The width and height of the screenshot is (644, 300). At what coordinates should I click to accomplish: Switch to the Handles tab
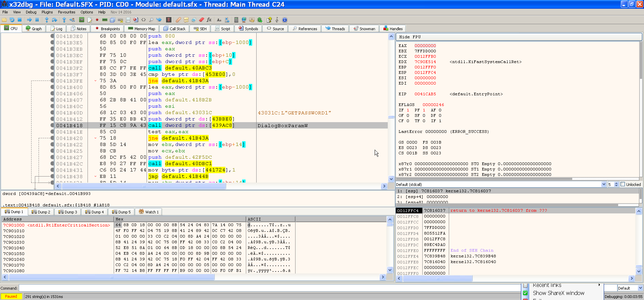pyautogui.click(x=393, y=29)
